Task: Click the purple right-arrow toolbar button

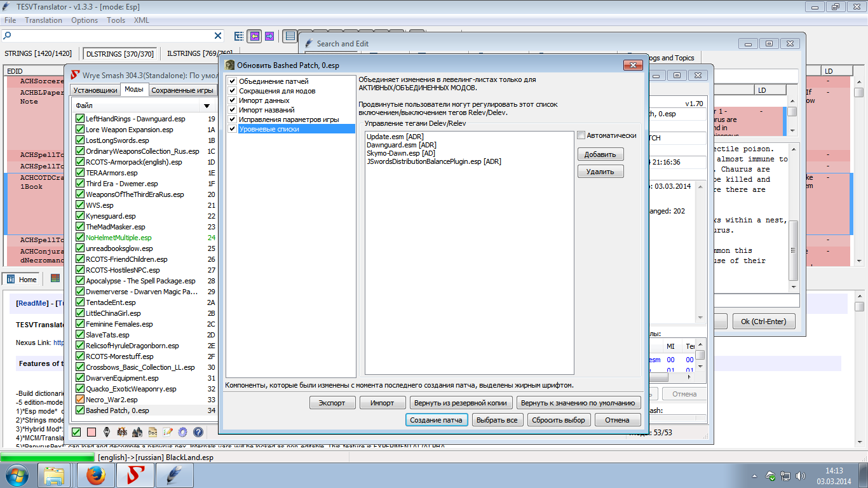Action: tap(269, 36)
